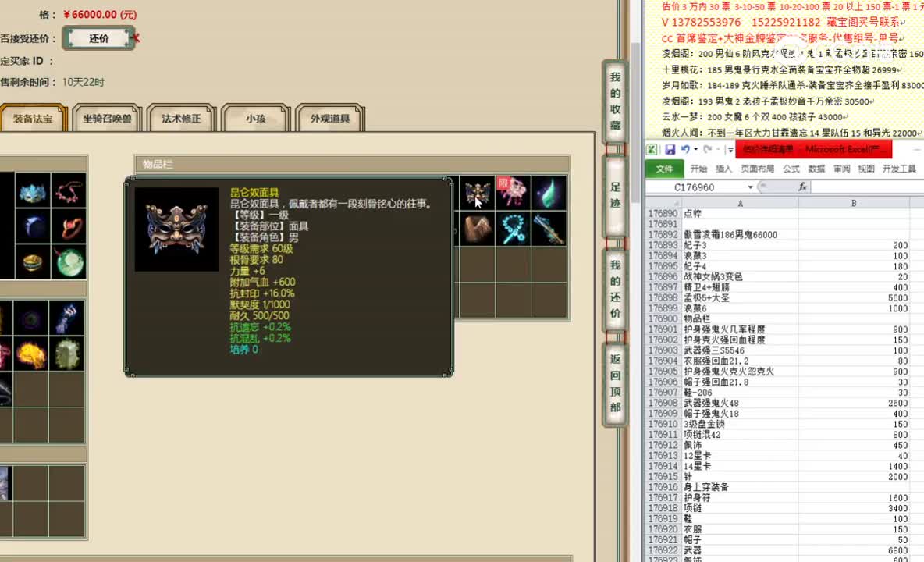Click the Kunlun slave mask inventory item
Screen dimensions: 924x562
coord(477,194)
